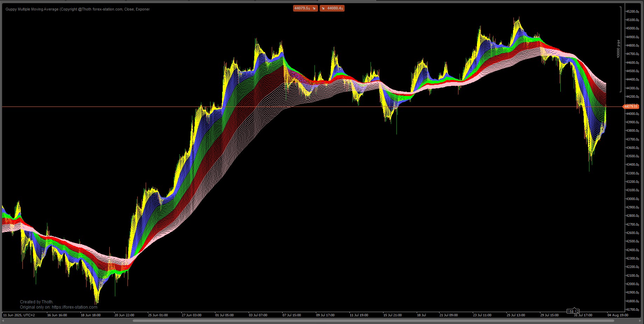Image resolution: width=644 pixels, height=324 pixels.
Task: Click the 10000 pips scale label
Action: click(x=618, y=49)
